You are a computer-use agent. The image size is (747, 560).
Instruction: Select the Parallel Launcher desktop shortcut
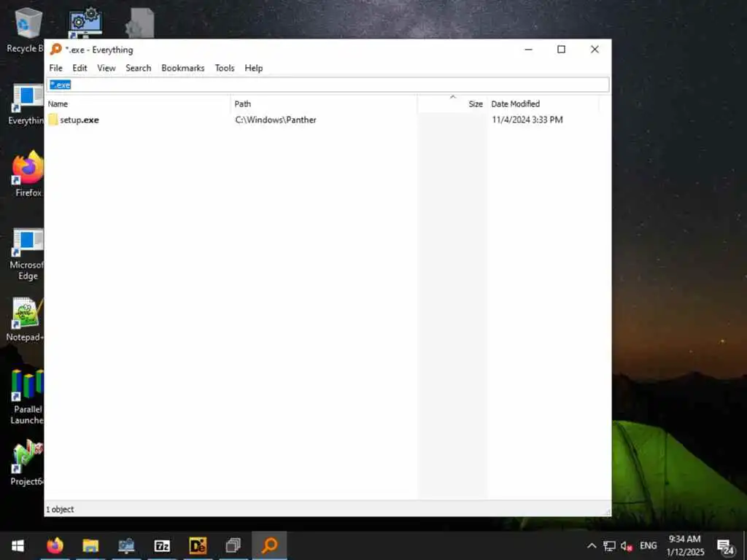(27, 397)
